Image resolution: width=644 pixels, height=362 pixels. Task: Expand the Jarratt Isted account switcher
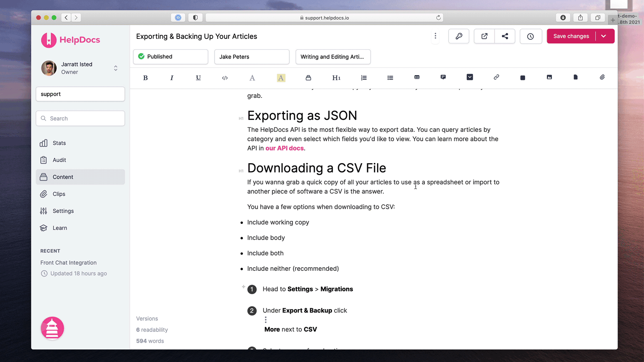115,68
